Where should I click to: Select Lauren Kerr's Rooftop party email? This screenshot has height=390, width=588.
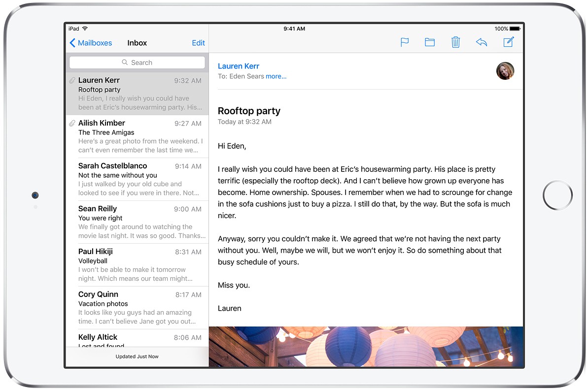point(137,94)
